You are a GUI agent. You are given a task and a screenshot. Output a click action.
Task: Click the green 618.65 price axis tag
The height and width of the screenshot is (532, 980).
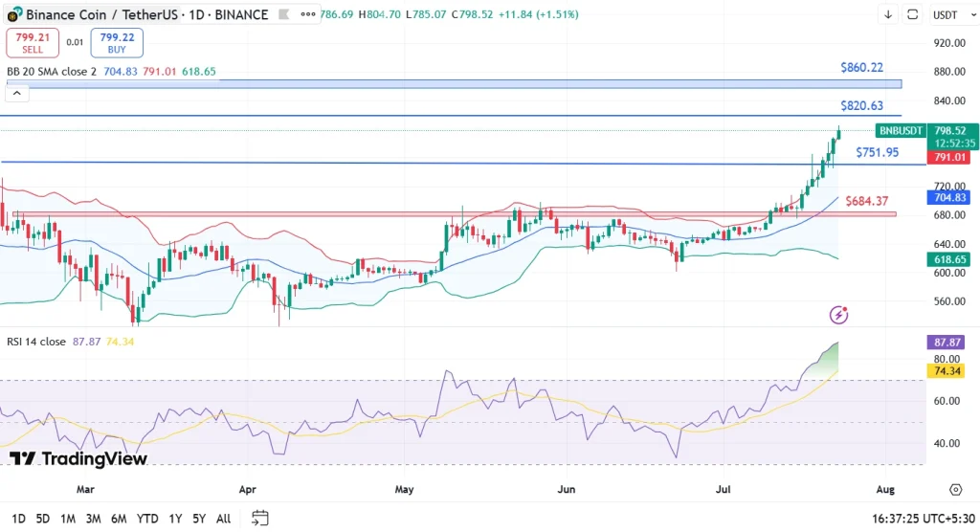pos(948,259)
